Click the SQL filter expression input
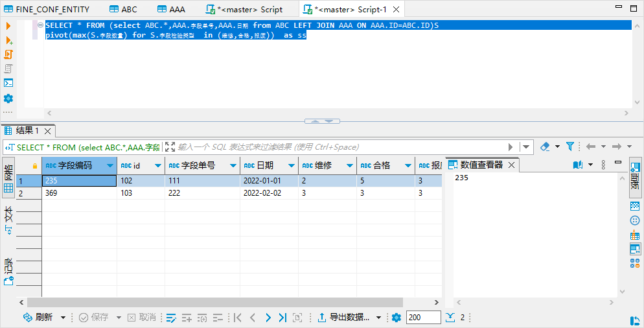Screen dimensions: 644x328 pos(341,146)
